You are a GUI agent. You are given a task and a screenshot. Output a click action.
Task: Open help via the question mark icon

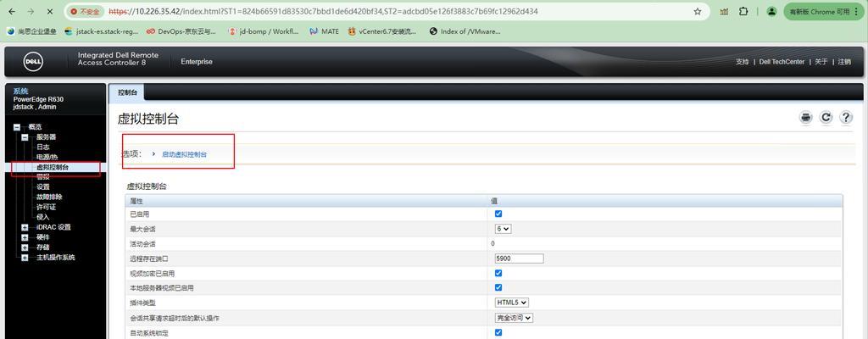tap(845, 117)
